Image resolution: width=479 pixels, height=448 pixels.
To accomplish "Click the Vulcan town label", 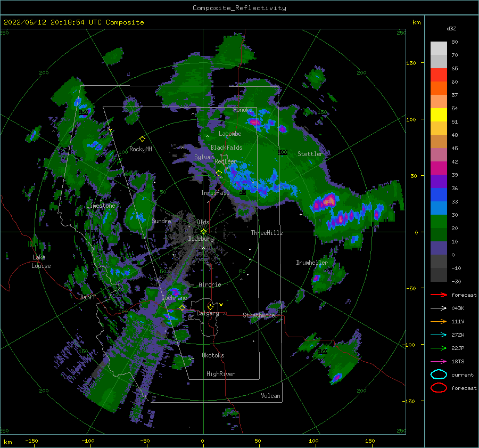I will [270, 396].
